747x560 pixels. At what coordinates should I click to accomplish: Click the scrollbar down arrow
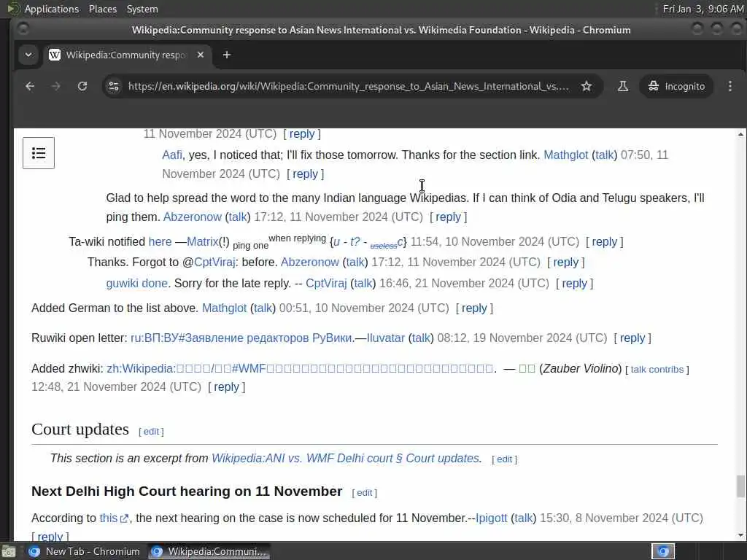click(x=740, y=535)
